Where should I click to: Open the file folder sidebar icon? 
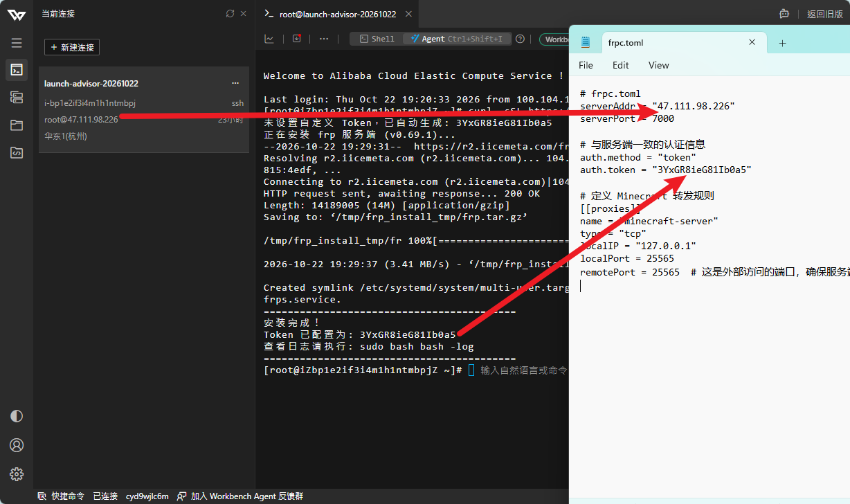coord(17,125)
